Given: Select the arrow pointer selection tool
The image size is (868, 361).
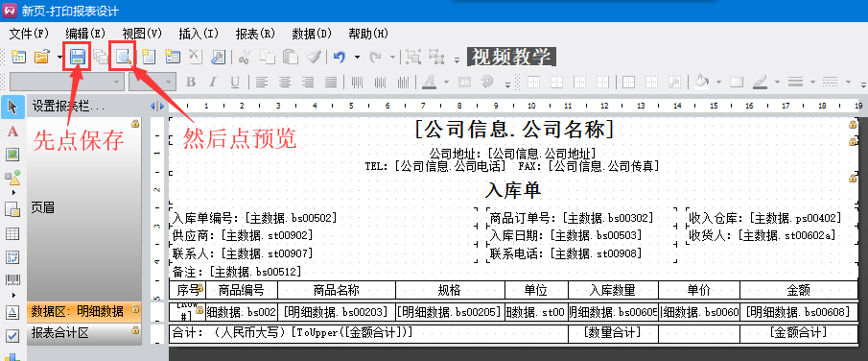Looking at the screenshot, I should 12,107.
